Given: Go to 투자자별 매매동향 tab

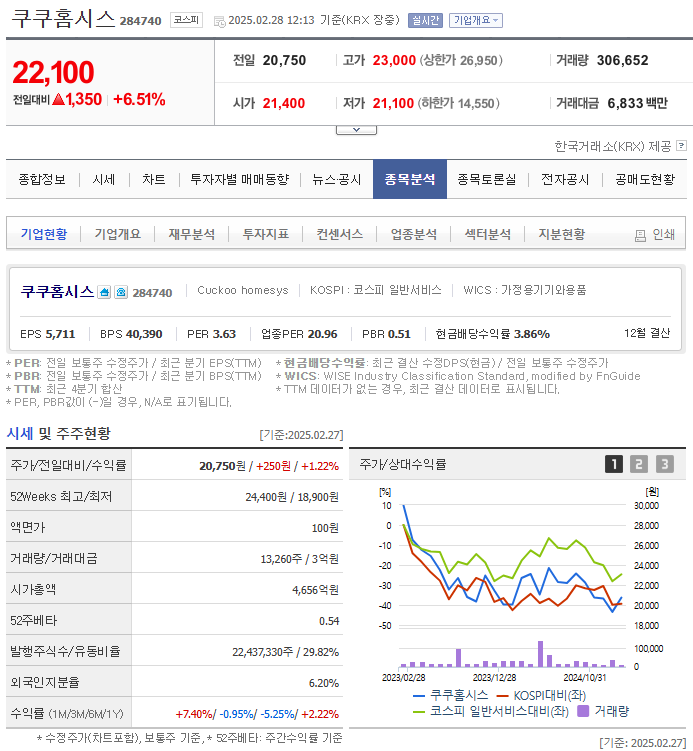Looking at the screenshot, I should pos(239,179).
